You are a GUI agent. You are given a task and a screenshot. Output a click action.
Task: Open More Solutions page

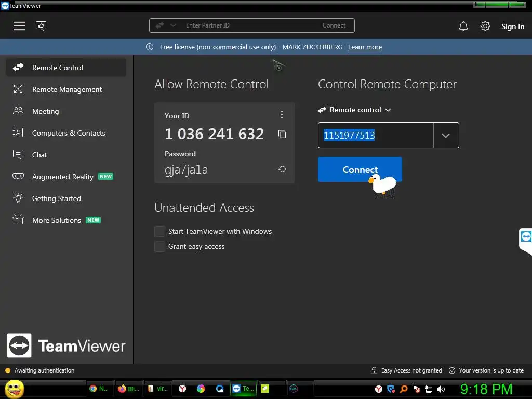(x=66, y=220)
